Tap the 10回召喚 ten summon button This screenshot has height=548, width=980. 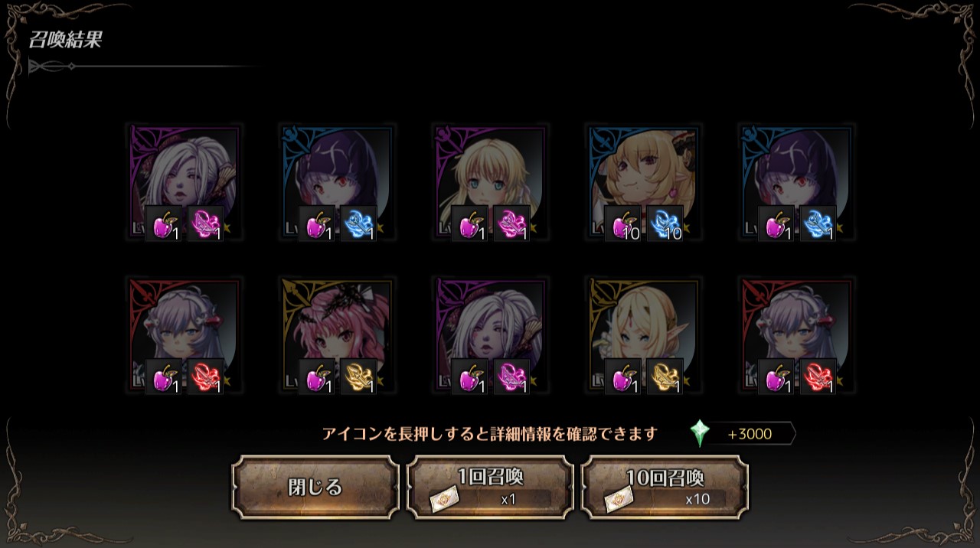[665, 487]
